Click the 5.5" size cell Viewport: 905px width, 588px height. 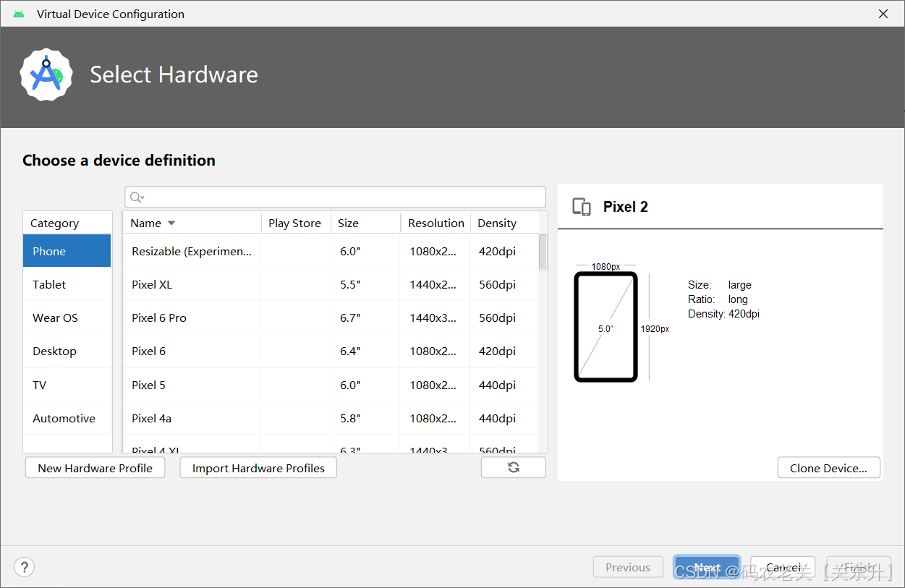(350, 284)
